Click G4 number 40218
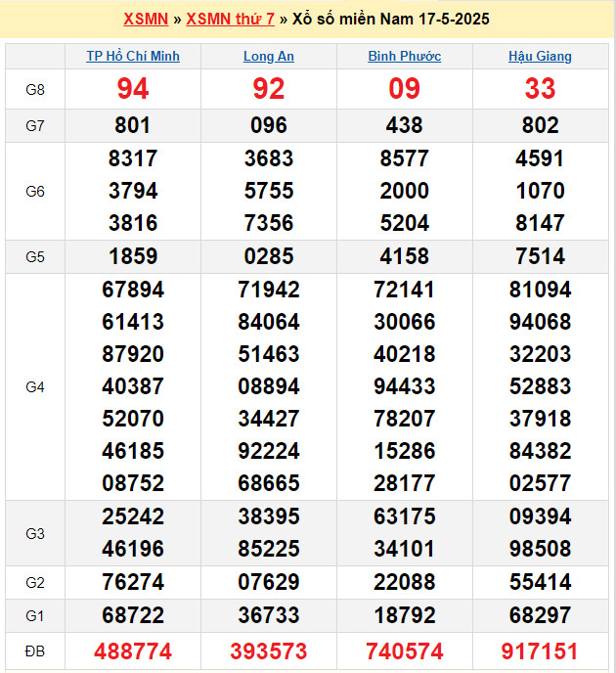Image resolution: width=616 pixels, height=673 pixels. (405, 354)
